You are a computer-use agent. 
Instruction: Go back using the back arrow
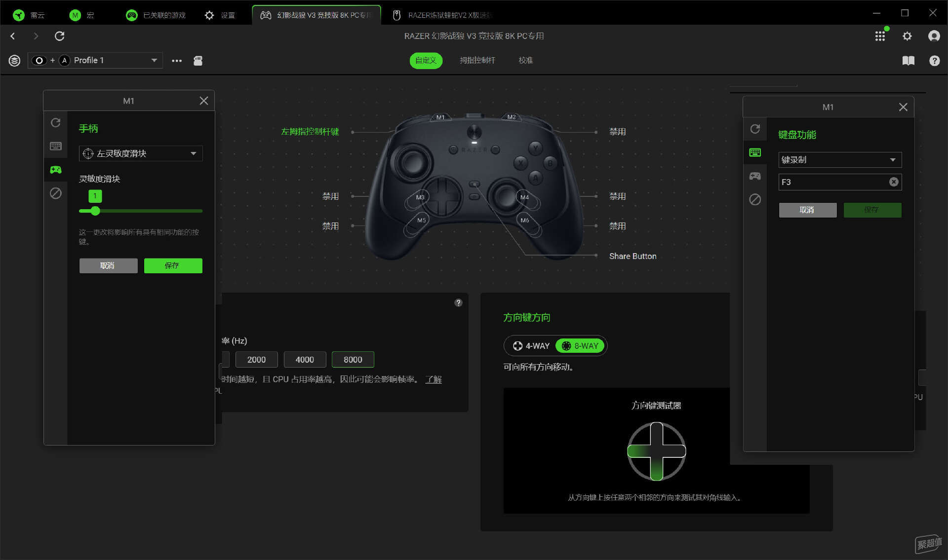pos(13,36)
